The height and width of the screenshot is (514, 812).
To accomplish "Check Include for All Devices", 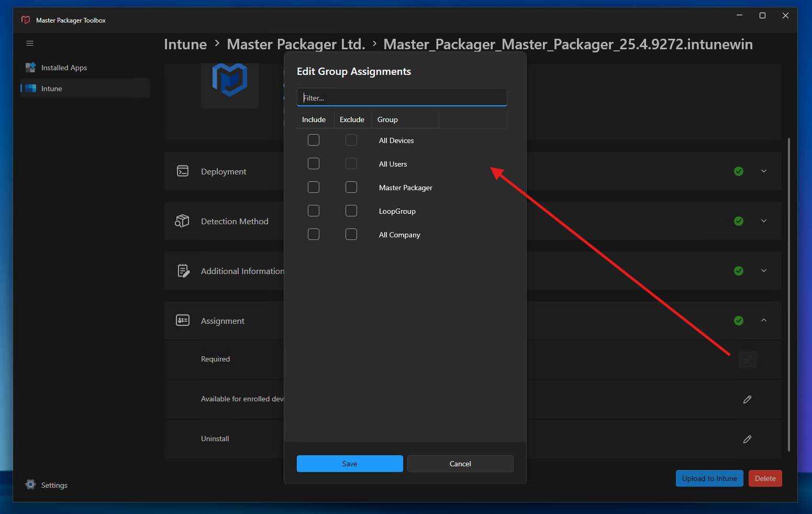I will click(x=314, y=140).
